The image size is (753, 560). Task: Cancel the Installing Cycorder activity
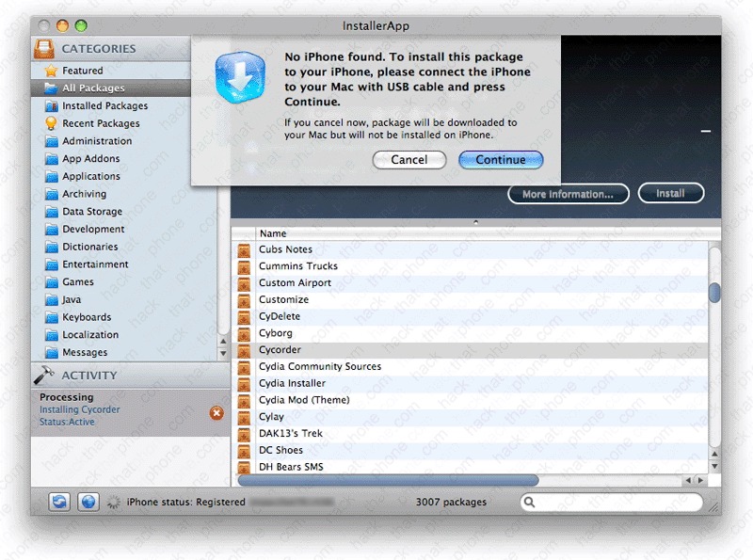pos(216,412)
